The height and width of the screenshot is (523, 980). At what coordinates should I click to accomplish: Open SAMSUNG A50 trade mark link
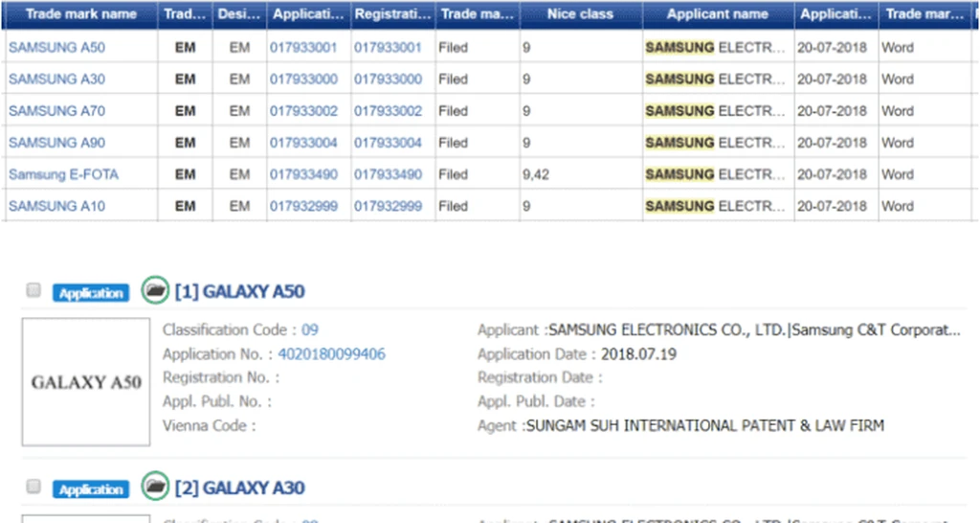click(x=56, y=48)
